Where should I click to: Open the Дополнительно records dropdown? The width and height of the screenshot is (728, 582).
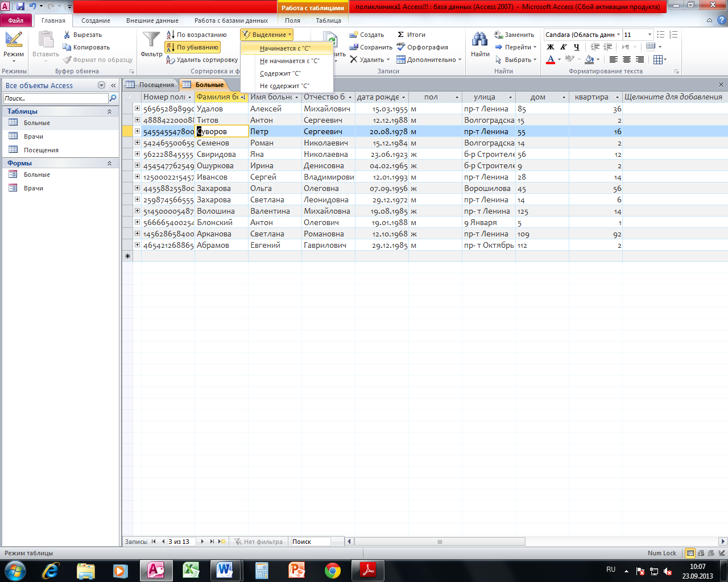[429, 60]
